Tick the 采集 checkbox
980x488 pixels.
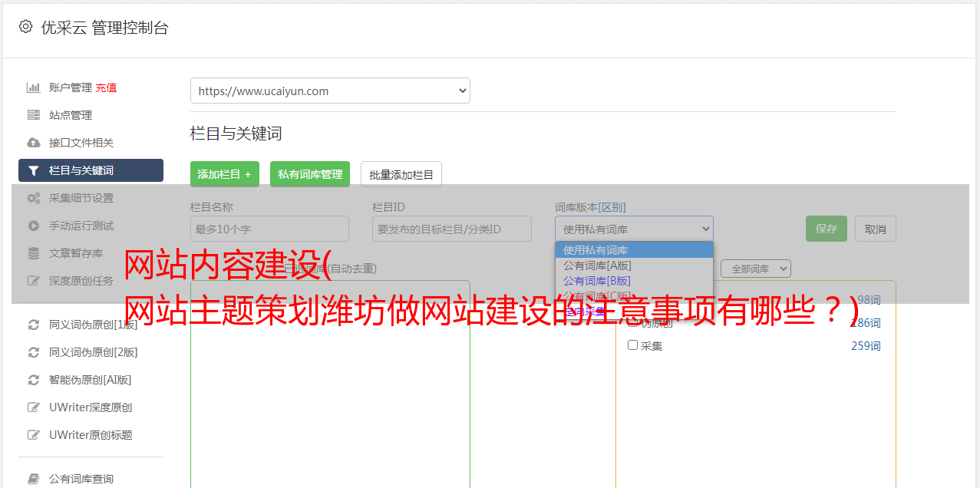click(x=633, y=345)
